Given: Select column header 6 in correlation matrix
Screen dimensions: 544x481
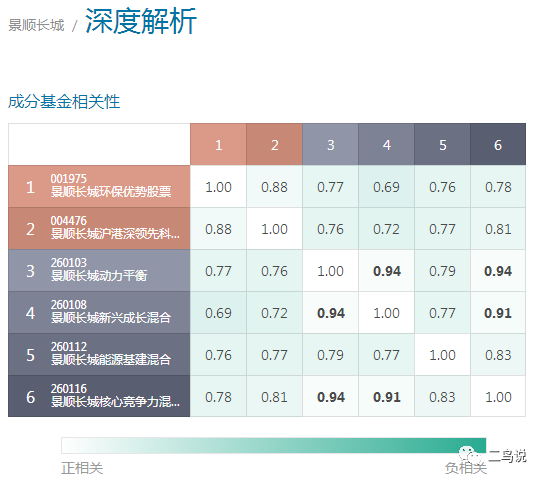Looking at the screenshot, I should coord(498,144).
